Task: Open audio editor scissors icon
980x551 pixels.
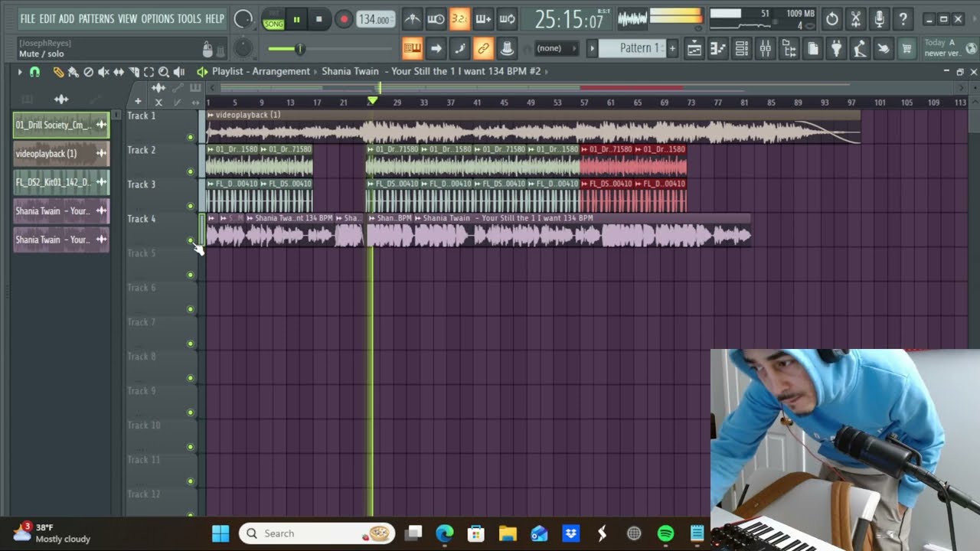Action: pyautogui.click(x=856, y=19)
